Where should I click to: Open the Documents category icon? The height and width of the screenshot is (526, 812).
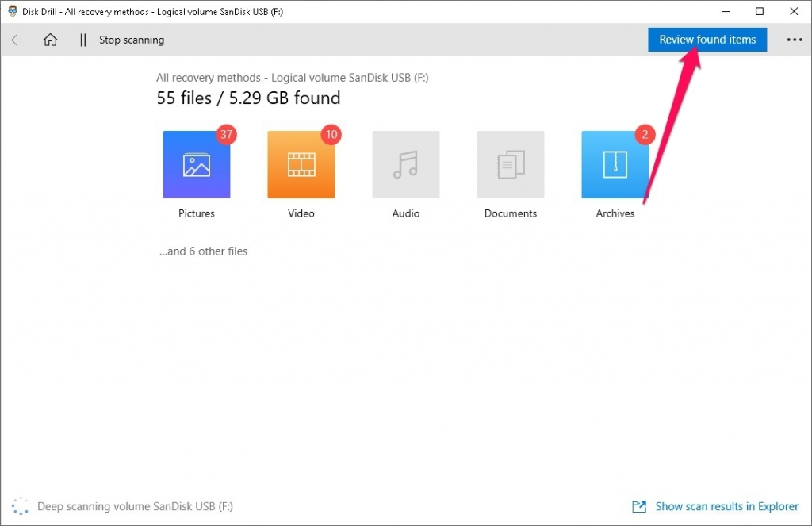[510, 164]
